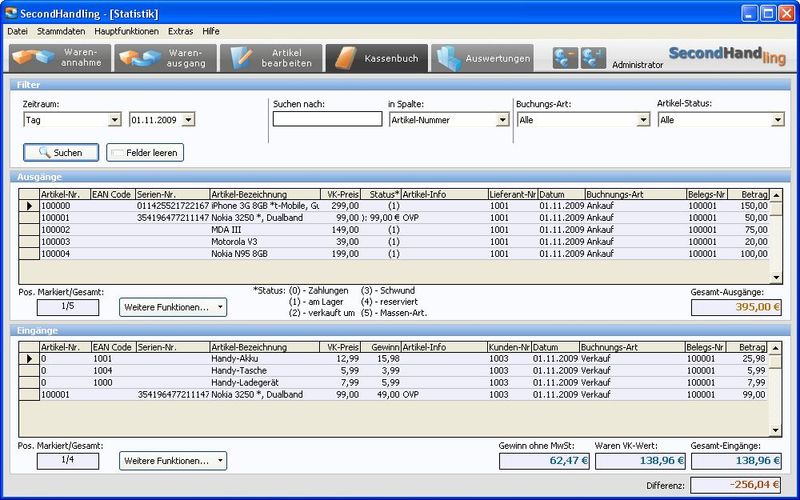The image size is (800, 500).
Task: Click Gesamt-Eingänge field
Action: pyautogui.click(x=736, y=461)
